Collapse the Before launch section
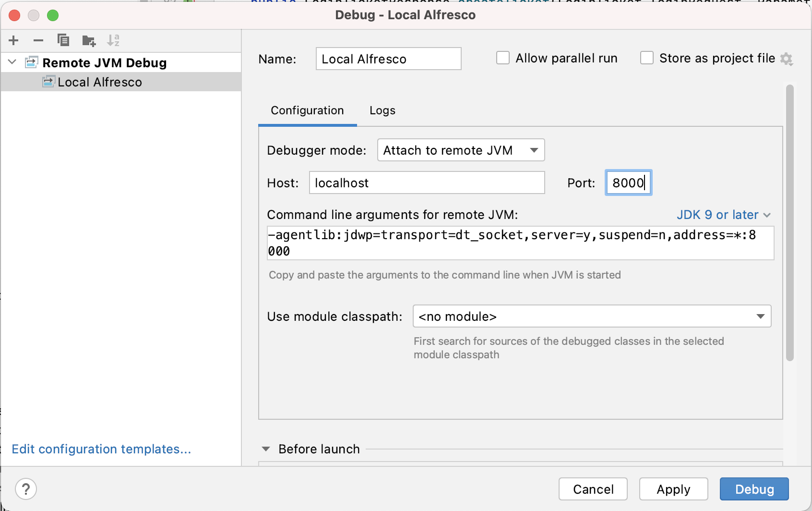The image size is (812, 511). coord(266,449)
